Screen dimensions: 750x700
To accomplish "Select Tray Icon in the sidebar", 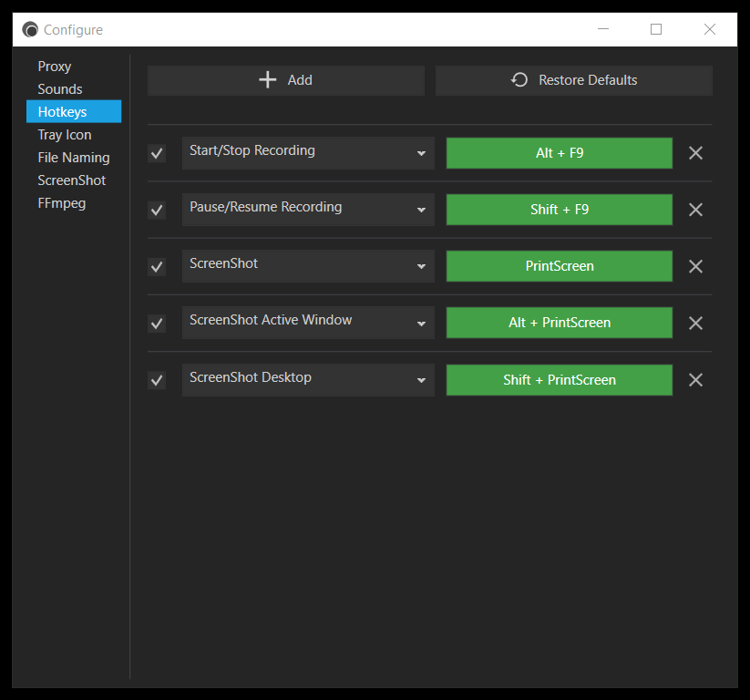I will (65, 135).
